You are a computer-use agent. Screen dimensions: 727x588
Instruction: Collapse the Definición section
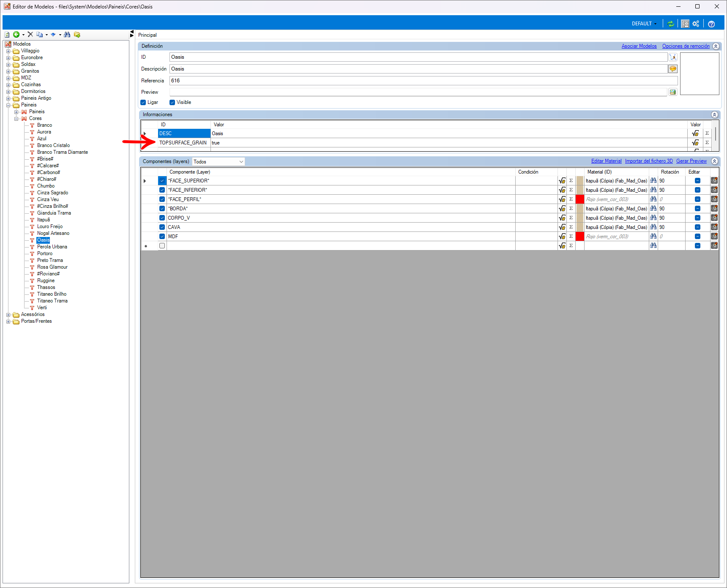point(716,46)
